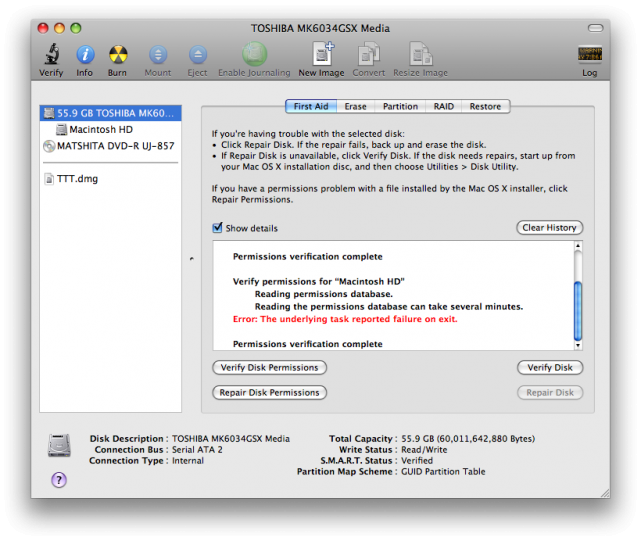Click the Clear History button

click(x=549, y=228)
